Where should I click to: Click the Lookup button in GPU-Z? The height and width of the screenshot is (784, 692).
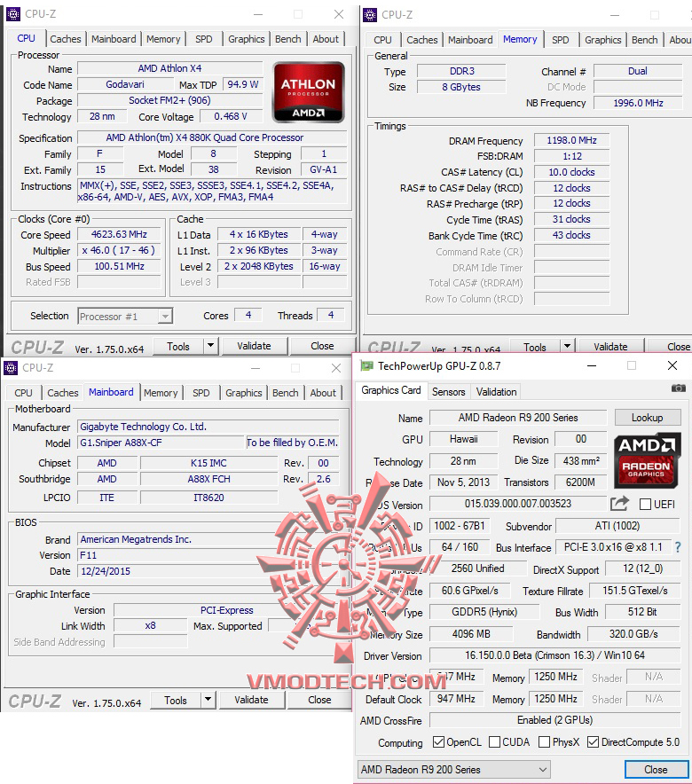pos(647,418)
